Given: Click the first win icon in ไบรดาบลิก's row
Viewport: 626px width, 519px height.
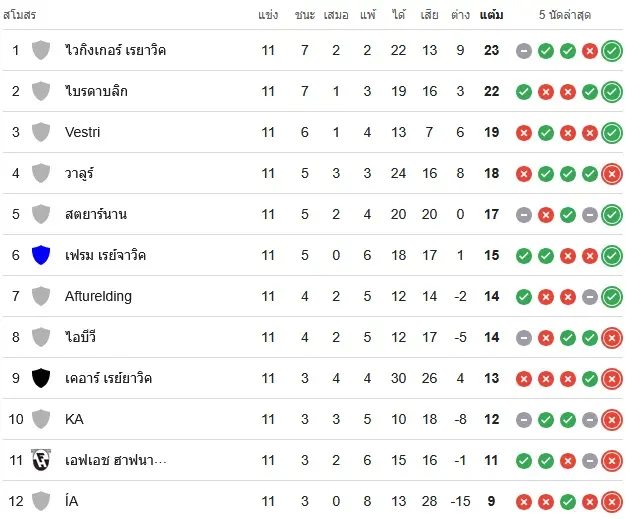Looking at the screenshot, I should (x=524, y=92).
